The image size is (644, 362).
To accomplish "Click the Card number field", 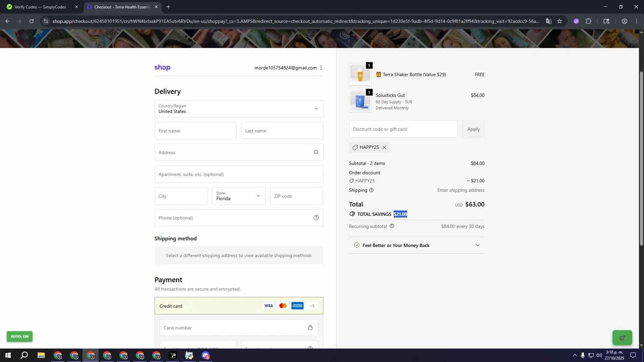I will (x=239, y=328).
